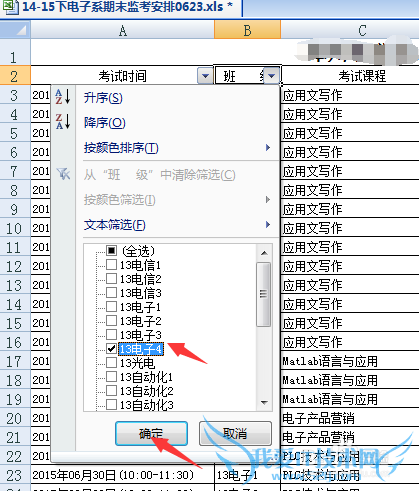The width and height of the screenshot is (419, 491).
Task: Click the 13电子4 label in filter list
Action: click(x=141, y=349)
